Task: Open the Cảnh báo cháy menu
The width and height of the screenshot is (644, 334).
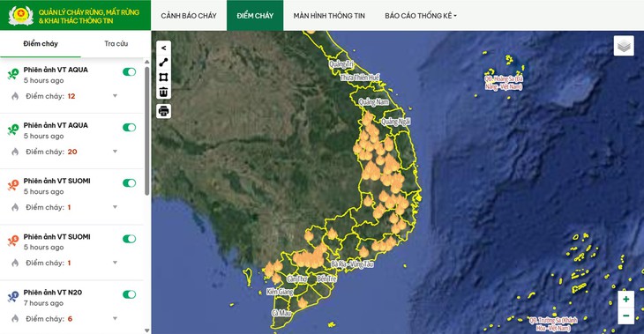Action: pyautogui.click(x=189, y=16)
